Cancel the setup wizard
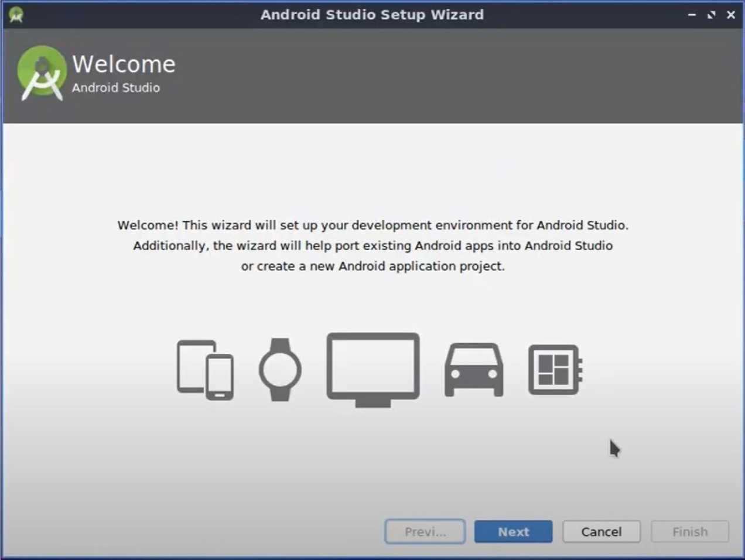745x560 pixels. pyautogui.click(x=602, y=532)
